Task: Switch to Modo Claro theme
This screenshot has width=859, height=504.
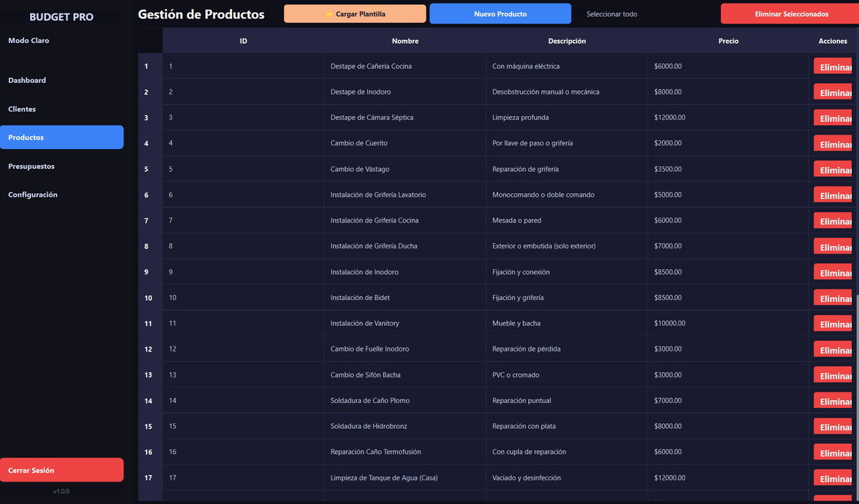Action: 29,41
